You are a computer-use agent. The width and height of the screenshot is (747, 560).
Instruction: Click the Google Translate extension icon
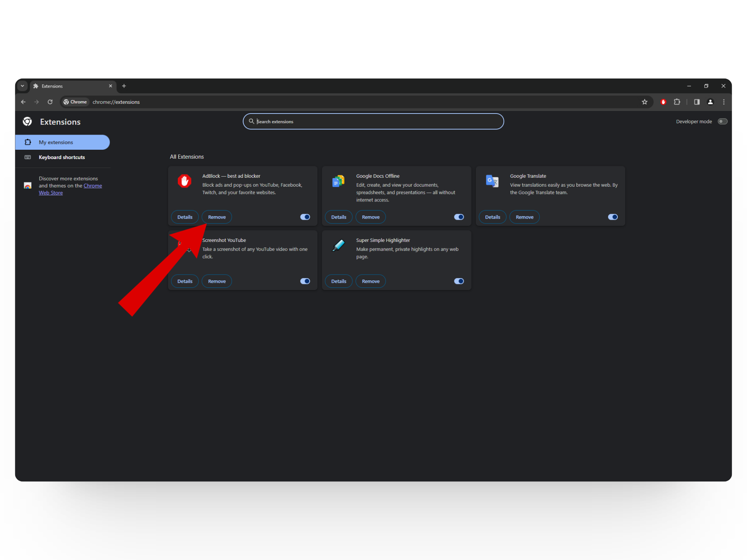click(492, 181)
